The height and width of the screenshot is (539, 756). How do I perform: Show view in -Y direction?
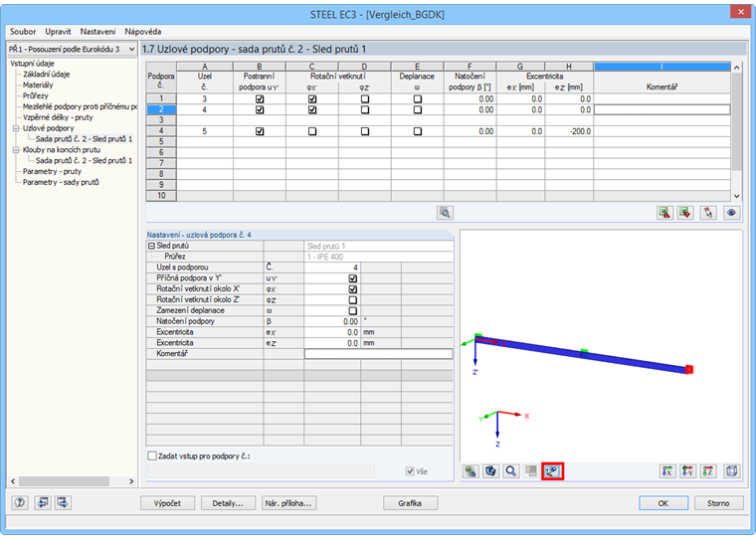687,471
